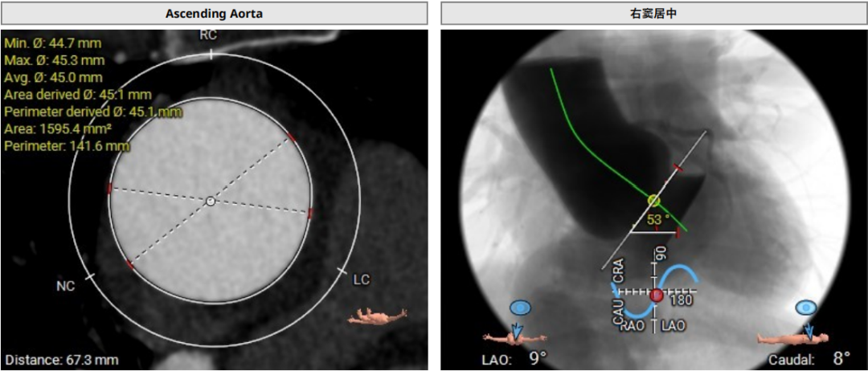868x371 pixels.
Task: Select the RC cusp marker on outer ring
Action: 211,54
